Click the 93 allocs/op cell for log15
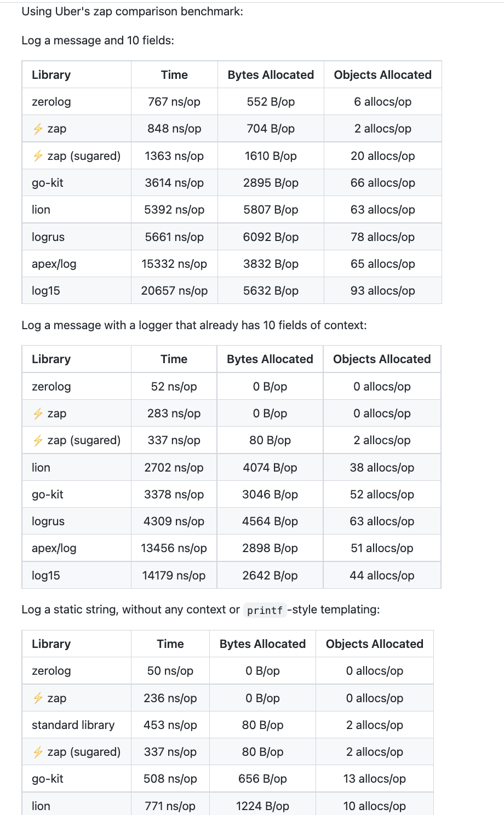The height and width of the screenshot is (815, 504). point(382,291)
